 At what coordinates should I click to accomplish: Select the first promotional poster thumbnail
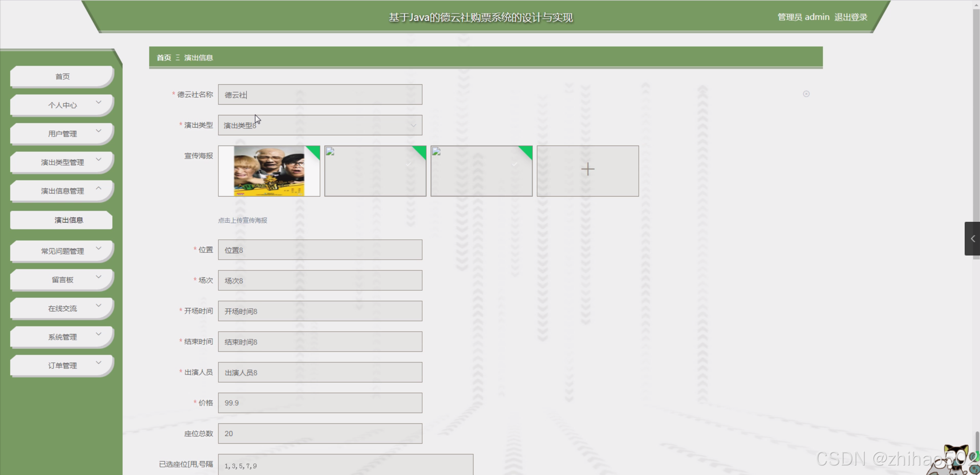coord(269,171)
